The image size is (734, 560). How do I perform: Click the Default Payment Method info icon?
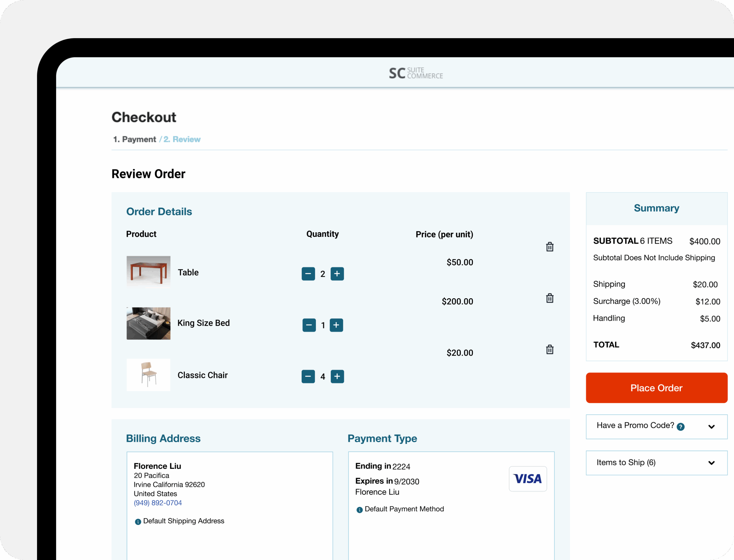(359, 510)
